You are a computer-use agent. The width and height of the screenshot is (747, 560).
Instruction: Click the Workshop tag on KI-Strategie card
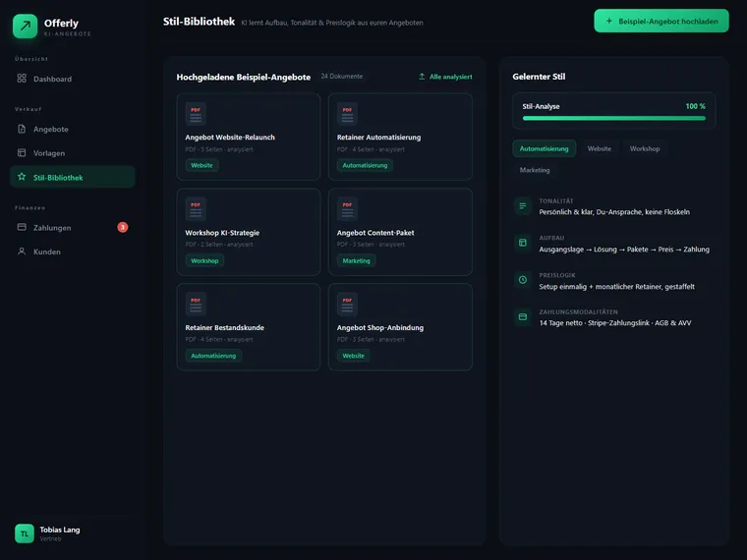(204, 260)
